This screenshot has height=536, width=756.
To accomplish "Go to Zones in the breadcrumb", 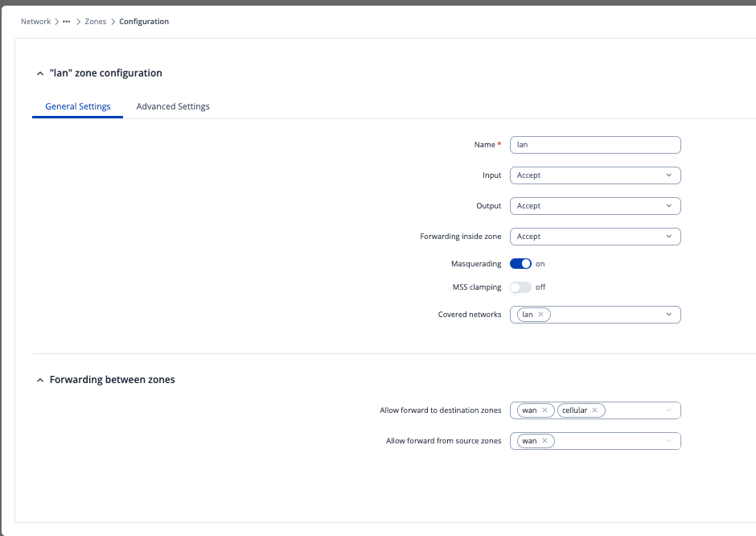I will [x=96, y=22].
